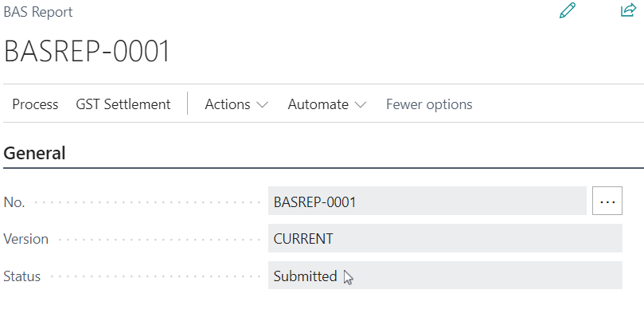The height and width of the screenshot is (313, 644).
Task: Focus the No. field containing BASREP-0001
Action: [427, 201]
